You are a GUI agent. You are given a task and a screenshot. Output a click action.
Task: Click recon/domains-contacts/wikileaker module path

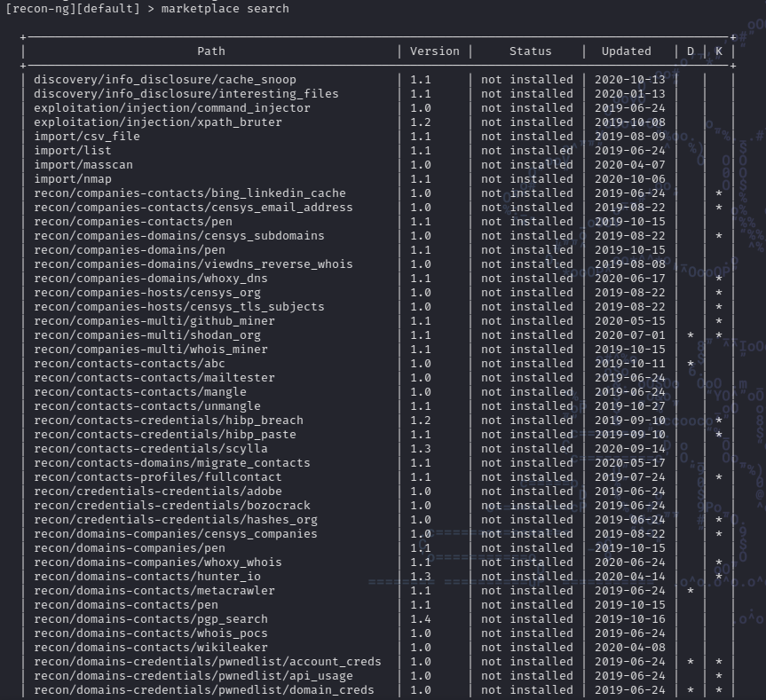(x=151, y=648)
